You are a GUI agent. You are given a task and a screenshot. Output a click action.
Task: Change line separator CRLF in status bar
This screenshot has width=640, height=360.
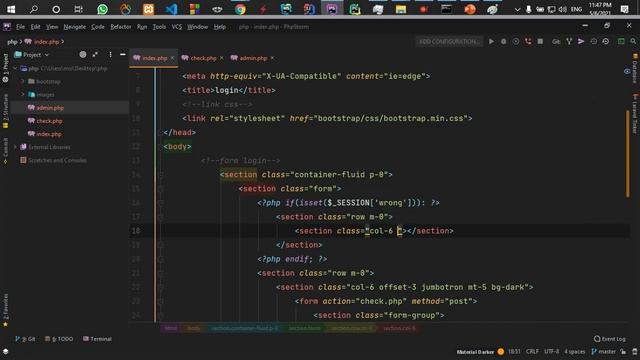(532, 351)
